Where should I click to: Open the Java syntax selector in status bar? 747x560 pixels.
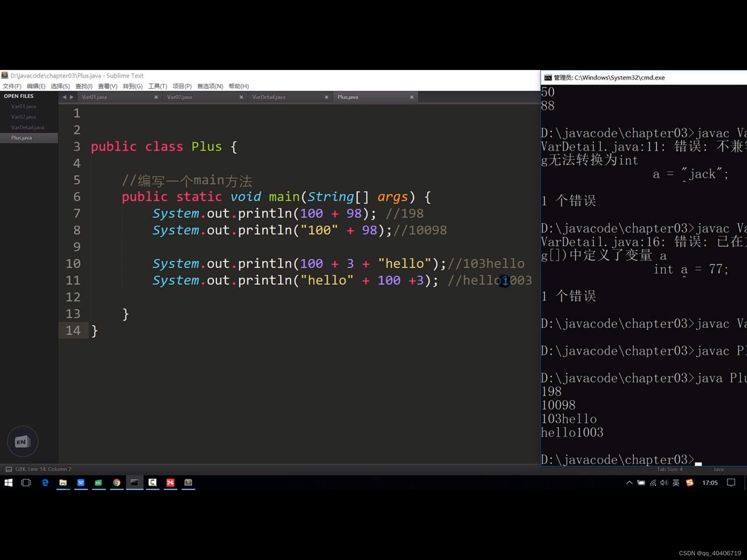[718, 469]
